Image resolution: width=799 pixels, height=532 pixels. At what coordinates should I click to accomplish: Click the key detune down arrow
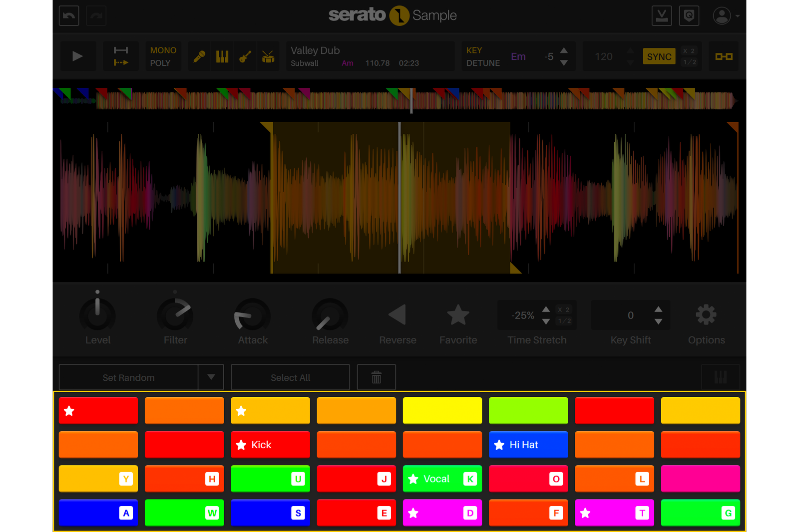(564, 63)
